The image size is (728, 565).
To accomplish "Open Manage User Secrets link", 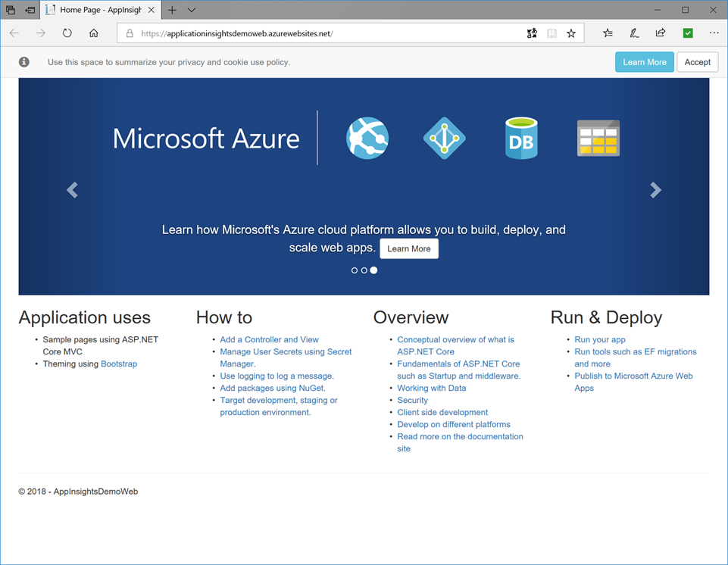I will pyautogui.click(x=286, y=357).
